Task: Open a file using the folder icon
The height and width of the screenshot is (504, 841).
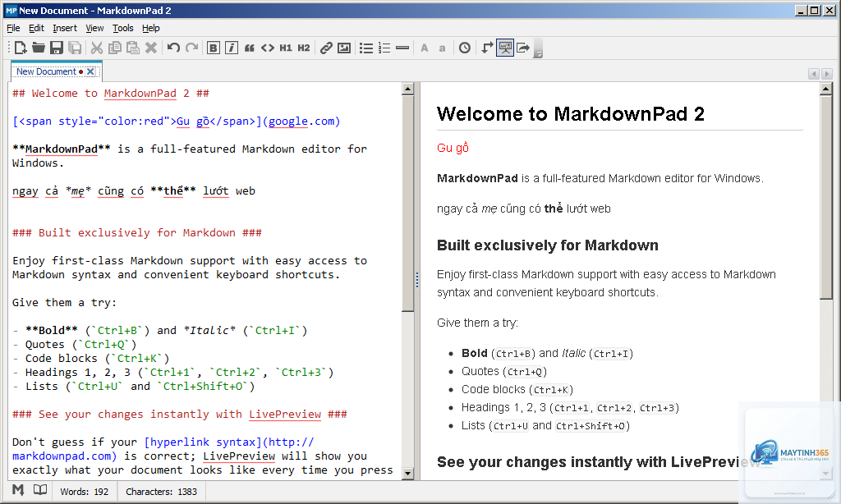Action: click(x=38, y=48)
